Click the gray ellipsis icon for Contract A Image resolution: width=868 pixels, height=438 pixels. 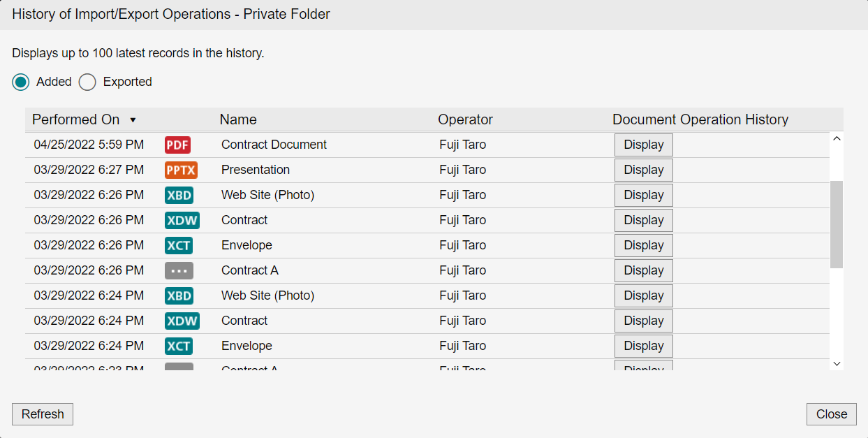click(x=179, y=270)
